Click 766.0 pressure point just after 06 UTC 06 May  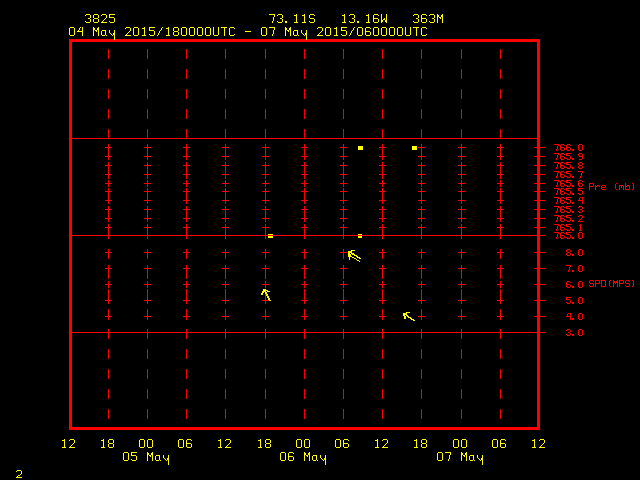[360, 148]
